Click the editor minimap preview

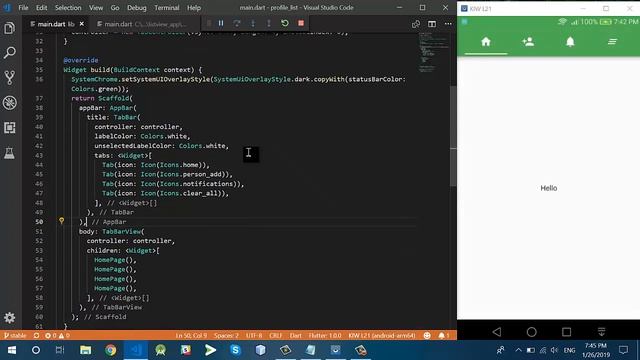pos(434,54)
